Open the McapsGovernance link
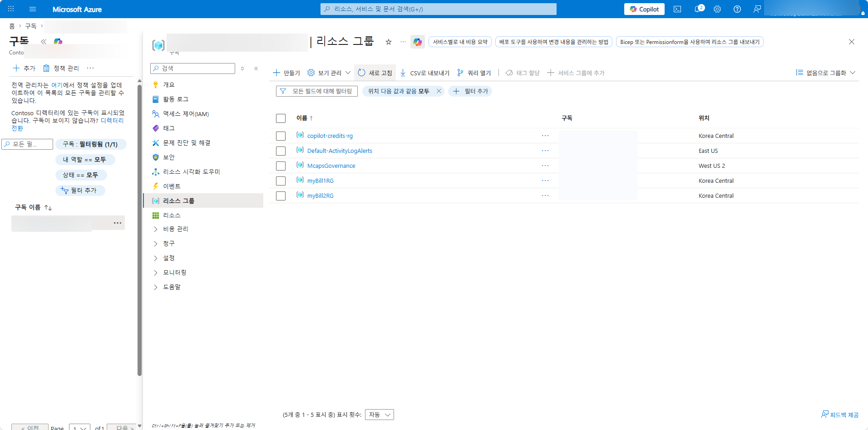868x430 pixels. click(x=331, y=166)
